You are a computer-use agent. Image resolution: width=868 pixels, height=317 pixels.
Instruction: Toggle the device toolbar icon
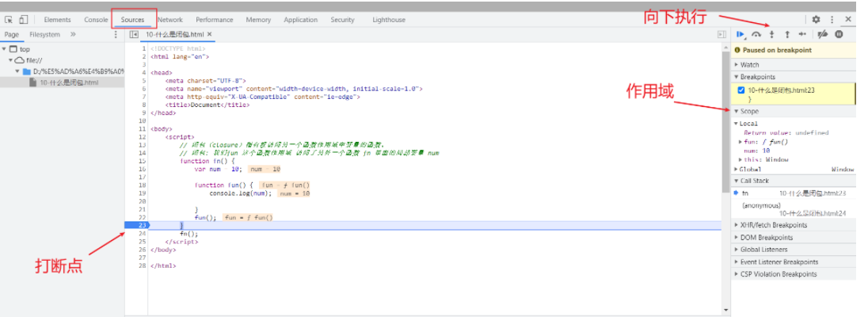coord(23,19)
